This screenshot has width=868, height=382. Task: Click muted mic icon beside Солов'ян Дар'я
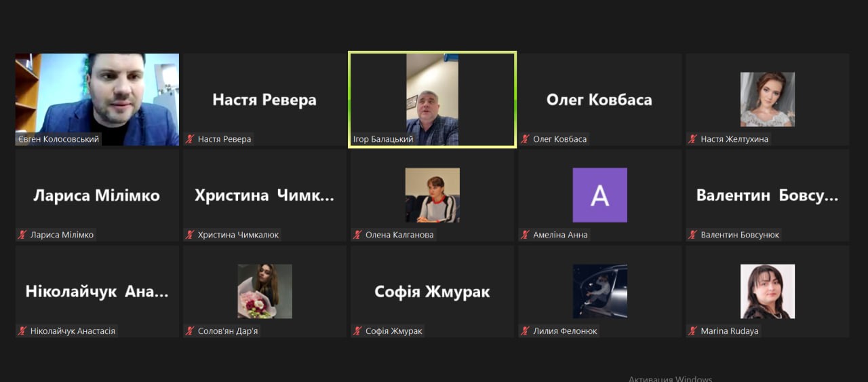click(191, 331)
